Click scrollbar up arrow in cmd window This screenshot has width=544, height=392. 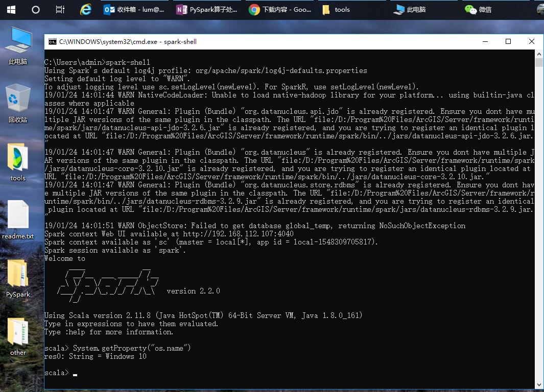click(539, 54)
